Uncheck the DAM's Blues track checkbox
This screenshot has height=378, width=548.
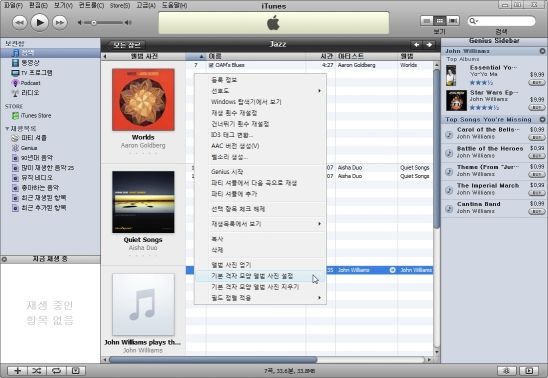tap(211, 65)
